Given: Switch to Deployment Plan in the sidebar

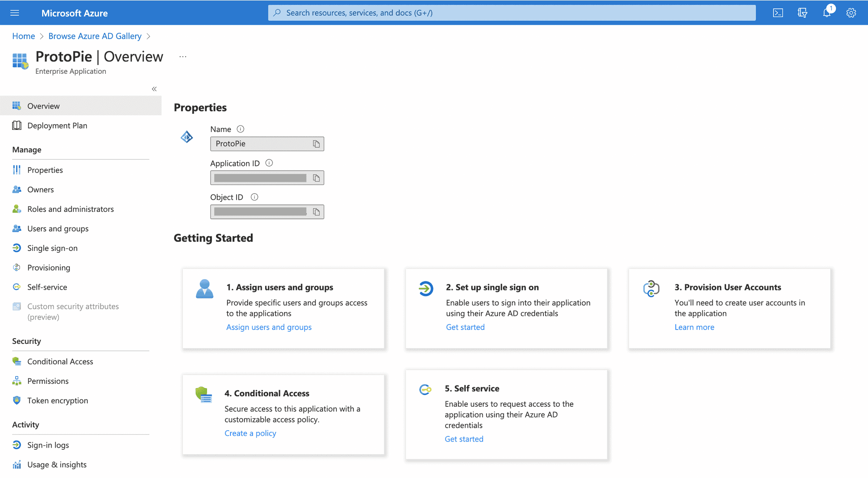Looking at the screenshot, I should (x=57, y=125).
